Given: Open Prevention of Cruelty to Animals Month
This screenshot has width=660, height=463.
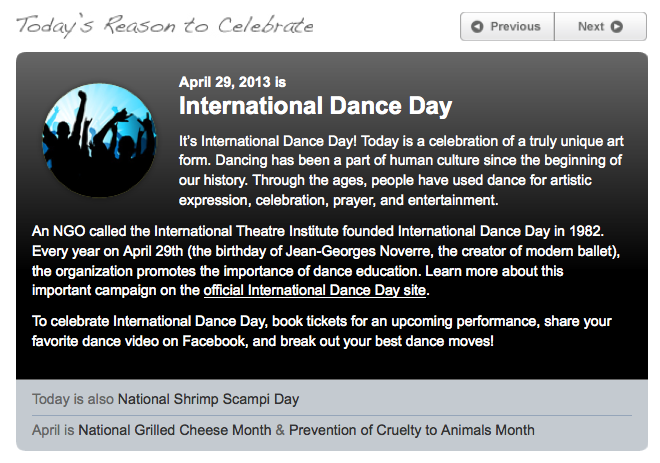Looking at the screenshot, I should [412, 430].
